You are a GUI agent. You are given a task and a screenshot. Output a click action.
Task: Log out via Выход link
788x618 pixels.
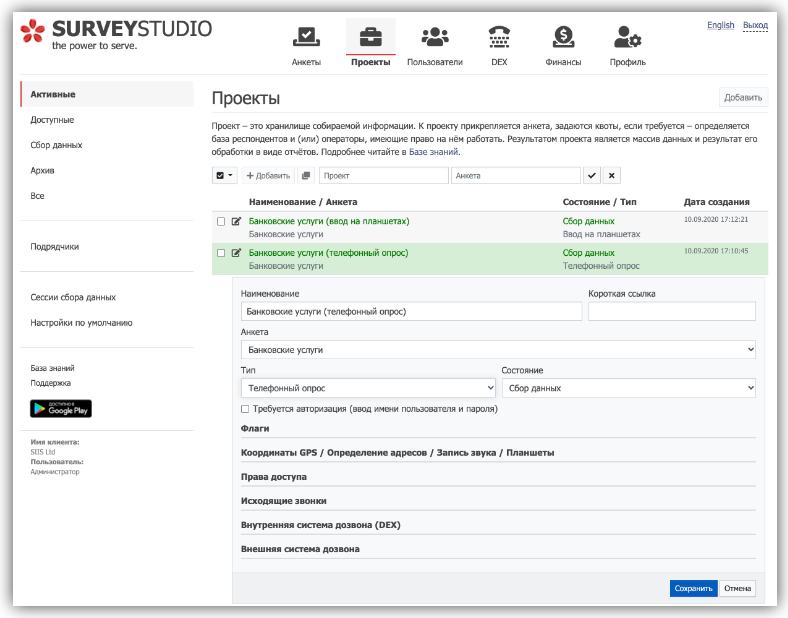point(755,25)
